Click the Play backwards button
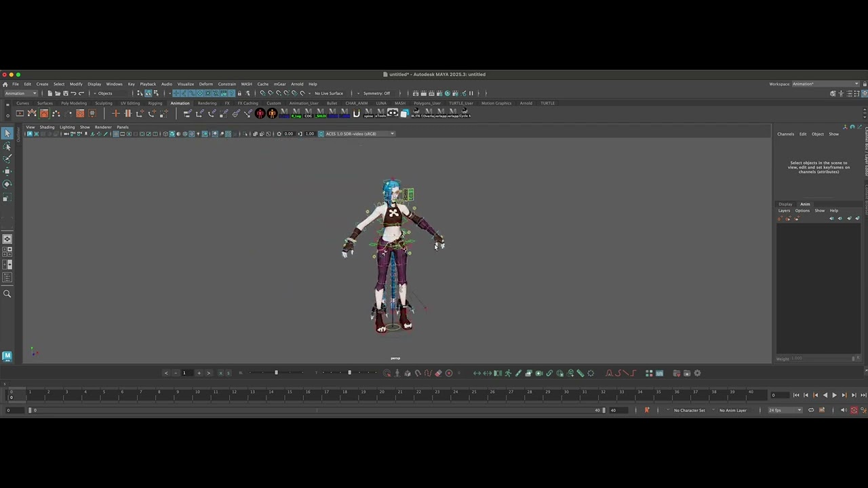Image resolution: width=868 pixels, height=488 pixels. 825,395
